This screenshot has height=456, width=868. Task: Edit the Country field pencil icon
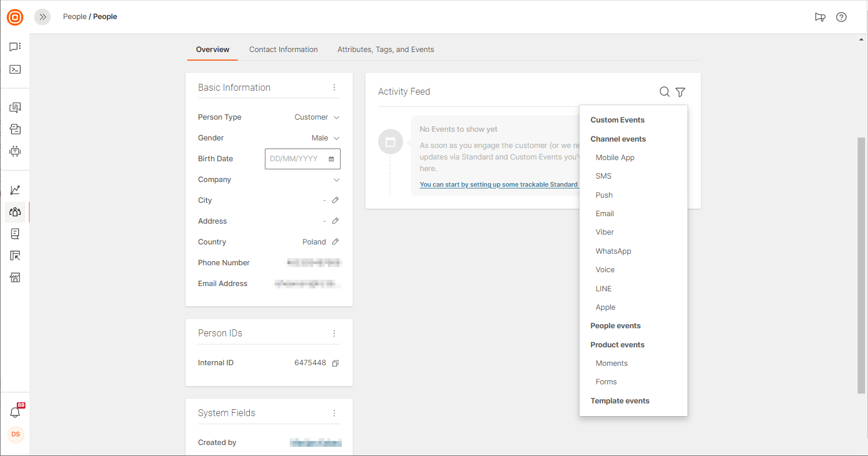coord(335,242)
